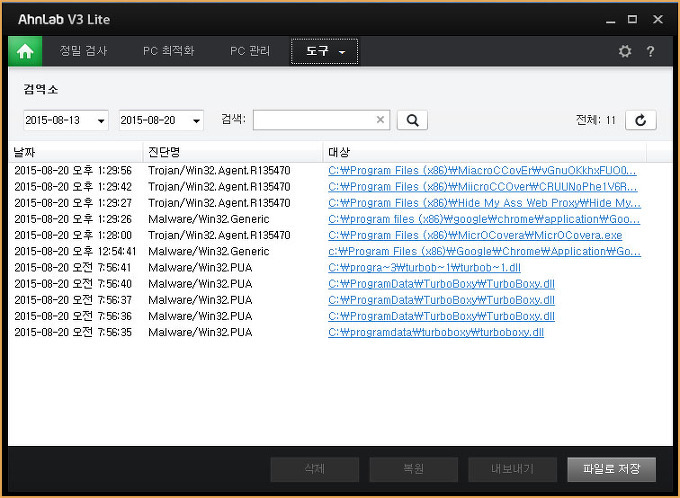Open TurboBoxy.dll link in 7:56:40 row
Viewport: 680px width, 498px height.
pyautogui.click(x=441, y=284)
